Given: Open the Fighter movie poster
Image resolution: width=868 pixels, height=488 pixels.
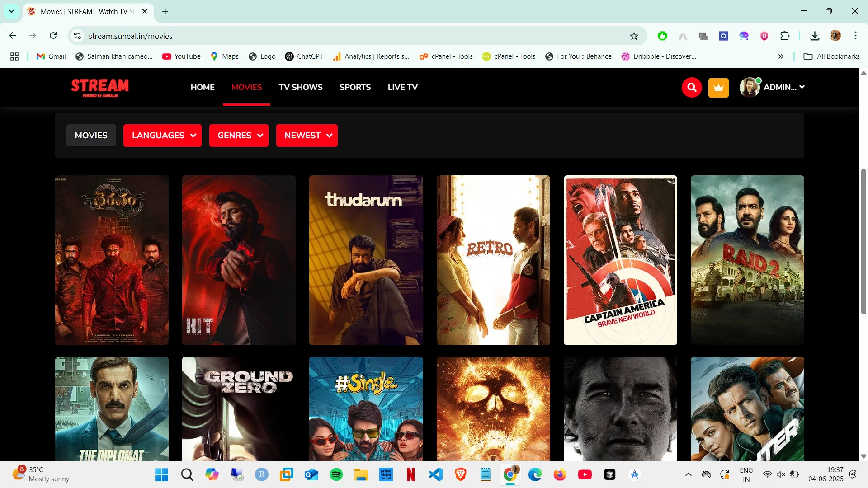Looking at the screenshot, I should (x=747, y=408).
